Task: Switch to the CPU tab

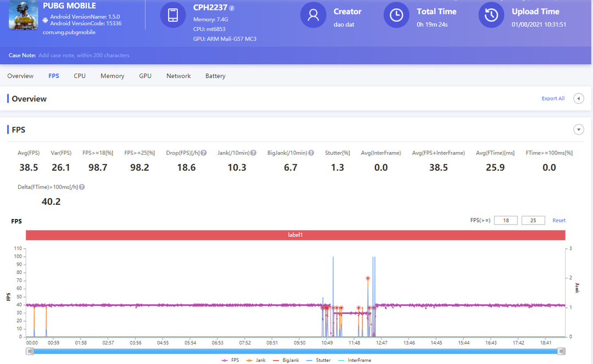Action: tap(80, 76)
